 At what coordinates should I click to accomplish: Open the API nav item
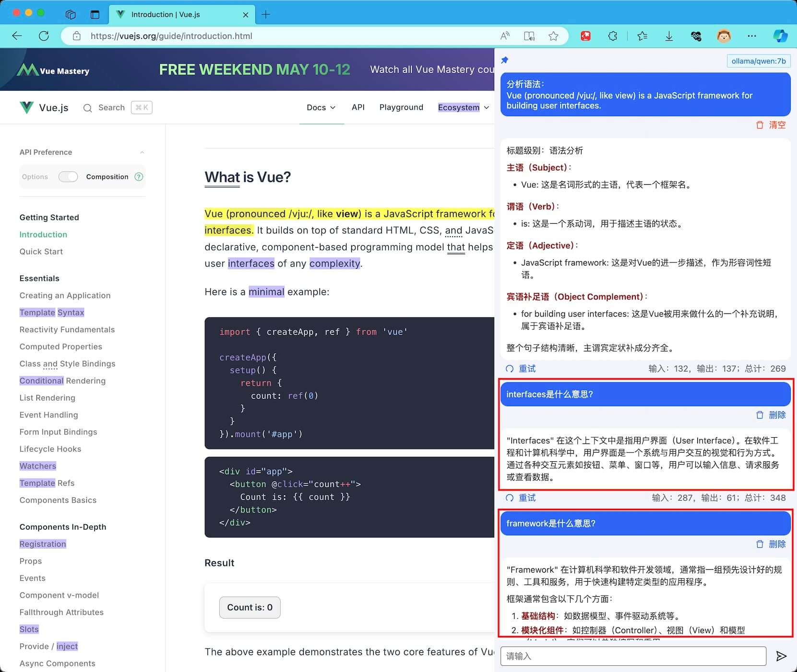(358, 108)
